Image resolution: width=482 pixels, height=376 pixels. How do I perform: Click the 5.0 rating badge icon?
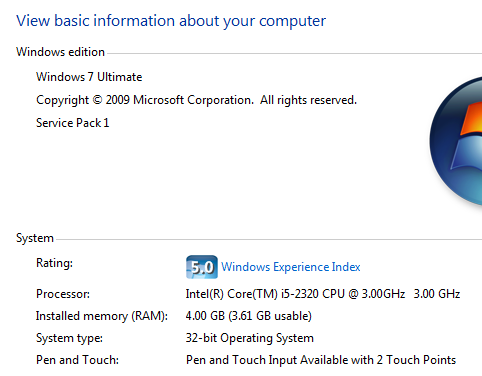202,267
